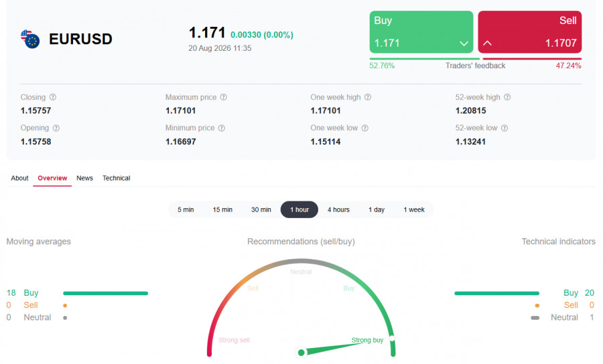This screenshot has height=364, width=603.
Task: Click Technical indicators Neutral gray bar
Action: pos(535,318)
